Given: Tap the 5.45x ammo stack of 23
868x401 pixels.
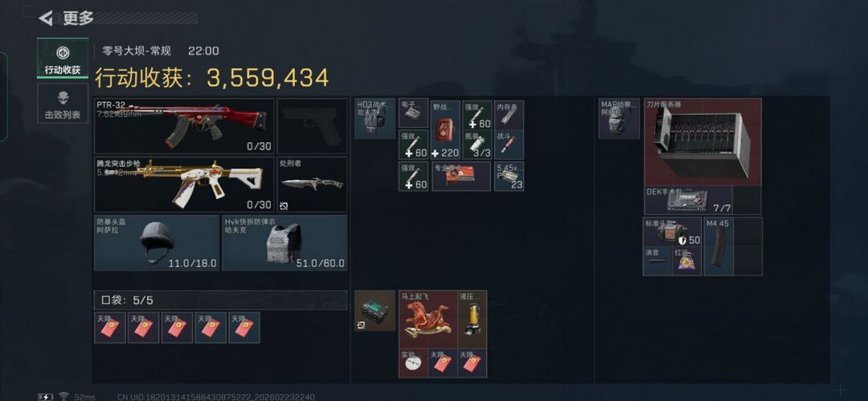Looking at the screenshot, I should (509, 176).
